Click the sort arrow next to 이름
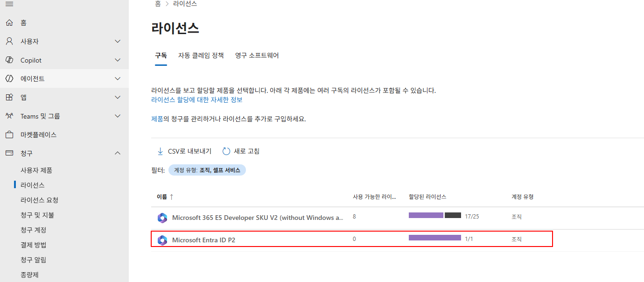This screenshot has height=282, width=644. pyautogui.click(x=171, y=197)
